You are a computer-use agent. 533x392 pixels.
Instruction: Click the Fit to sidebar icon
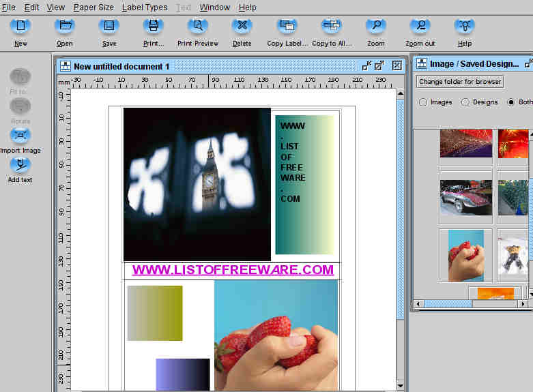pos(20,76)
